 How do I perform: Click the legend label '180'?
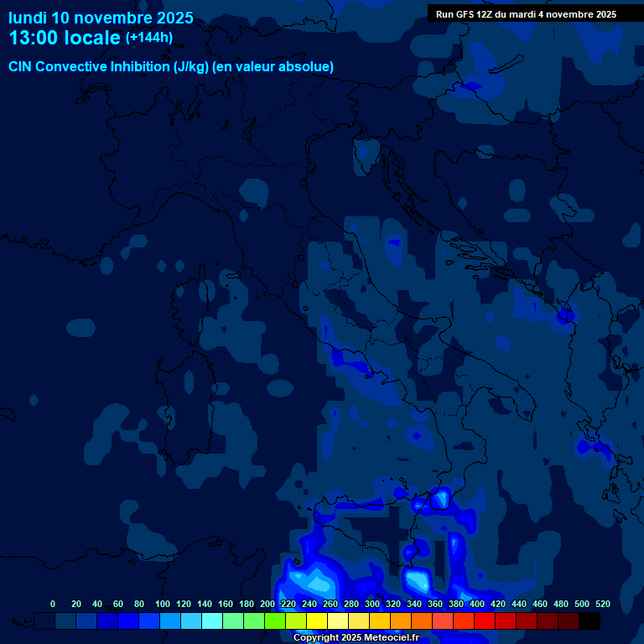(x=247, y=604)
